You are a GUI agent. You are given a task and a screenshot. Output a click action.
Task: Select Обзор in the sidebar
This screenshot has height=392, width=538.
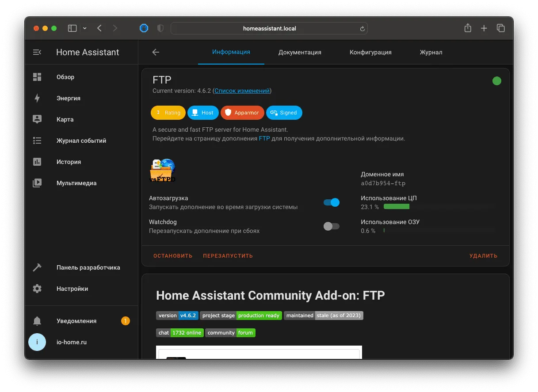pos(81,77)
